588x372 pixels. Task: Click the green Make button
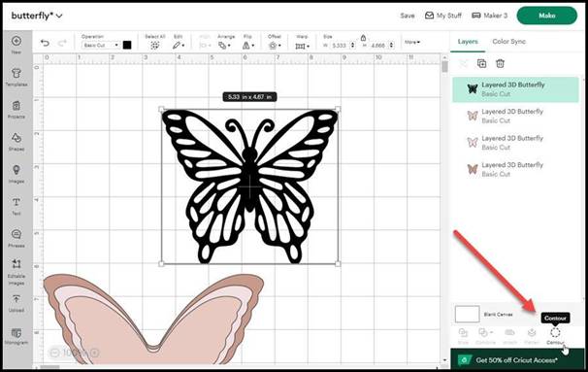546,16
